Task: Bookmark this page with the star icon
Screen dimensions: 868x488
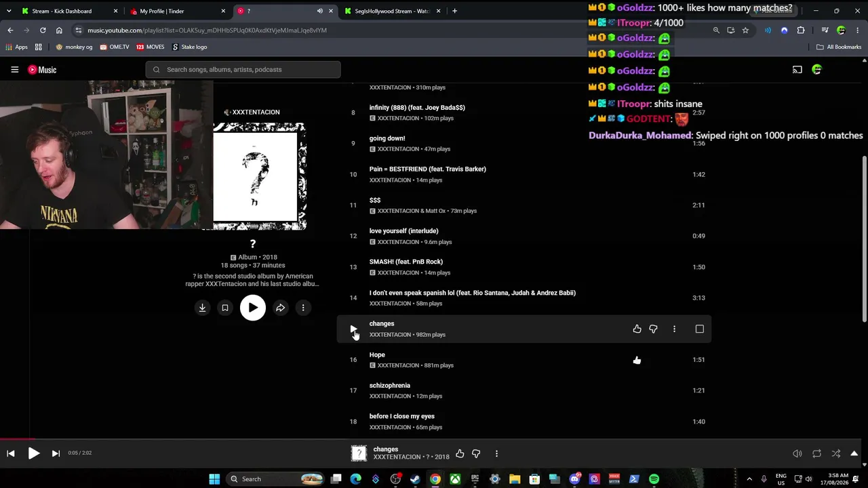Action: coord(745,30)
